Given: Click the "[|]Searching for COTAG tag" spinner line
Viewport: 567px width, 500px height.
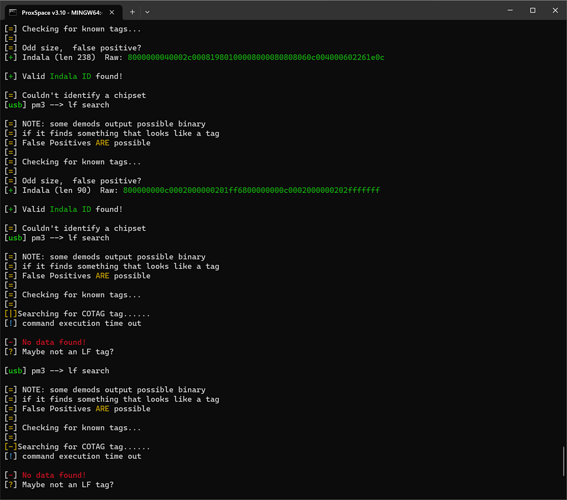Looking at the screenshot, I should [77, 313].
